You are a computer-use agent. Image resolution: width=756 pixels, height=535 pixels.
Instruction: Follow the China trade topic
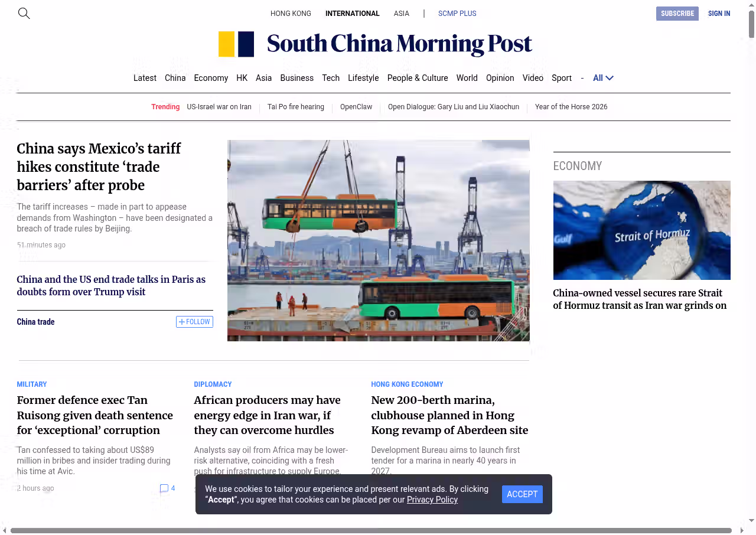coord(194,322)
